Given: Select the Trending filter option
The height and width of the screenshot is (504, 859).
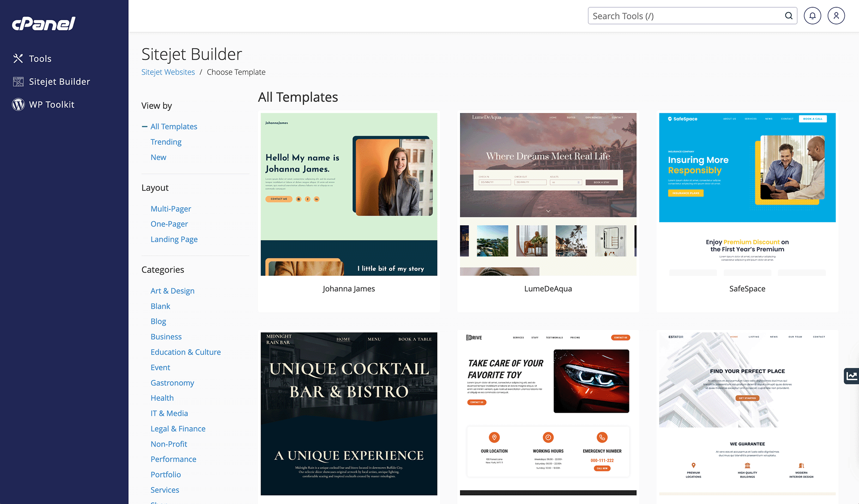Looking at the screenshot, I should tap(166, 142).
